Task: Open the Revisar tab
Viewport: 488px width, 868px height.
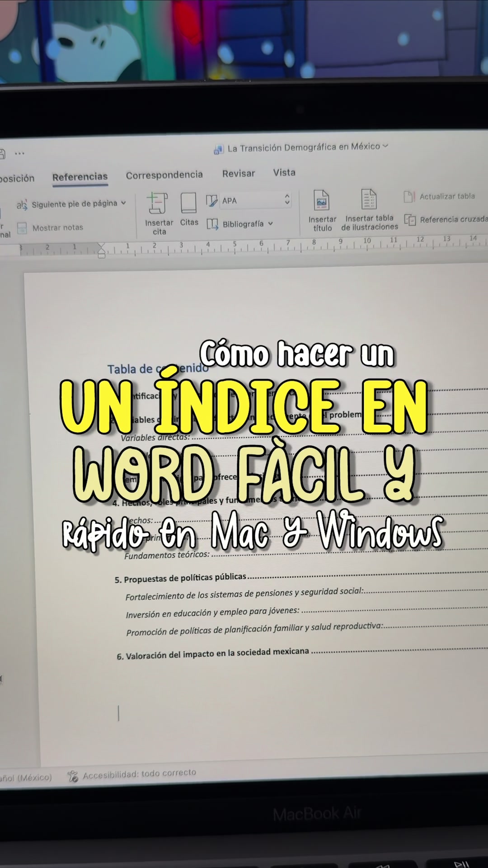Action: point(239,174)
